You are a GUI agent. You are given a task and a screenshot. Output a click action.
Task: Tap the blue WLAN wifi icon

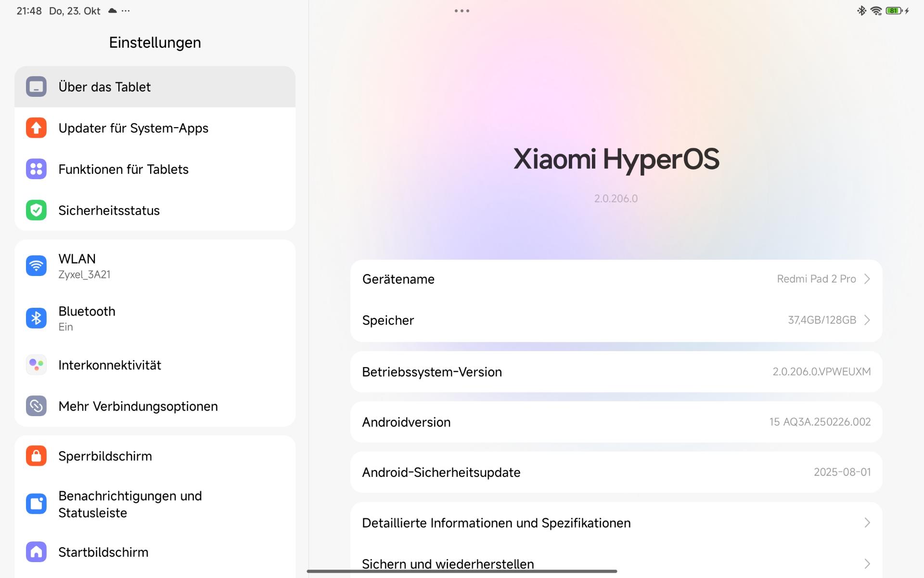pyautogui.click(x=36, y=266)
